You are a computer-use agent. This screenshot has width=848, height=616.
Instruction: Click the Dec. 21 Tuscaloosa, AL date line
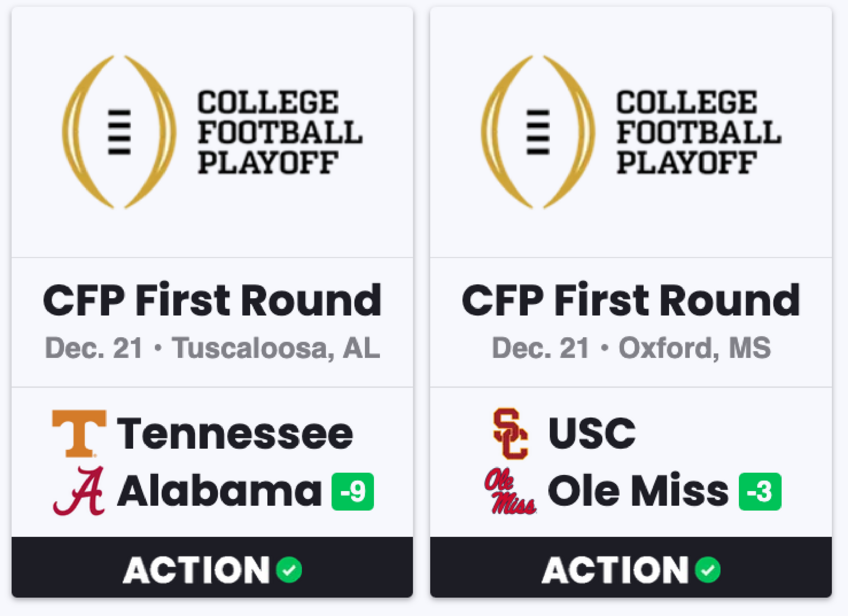(212, 349)
